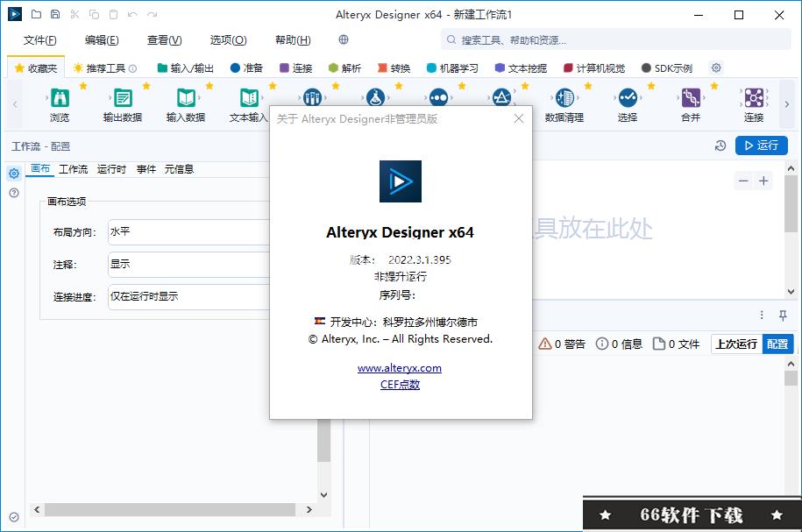Click the paste clipboard icon
Viewport: 802px width, 532px height.
click(x=114, y=14)
